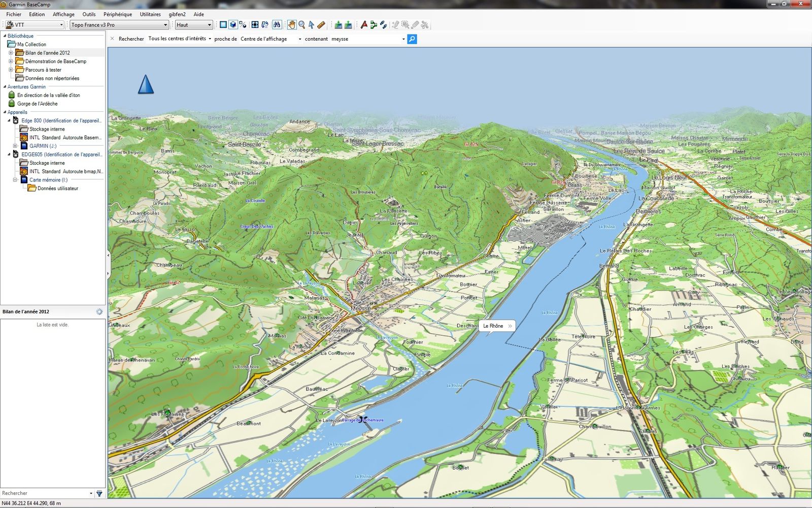812x508 pixels.
Task: Click the greyed move point tool
Action: point(405,24)
